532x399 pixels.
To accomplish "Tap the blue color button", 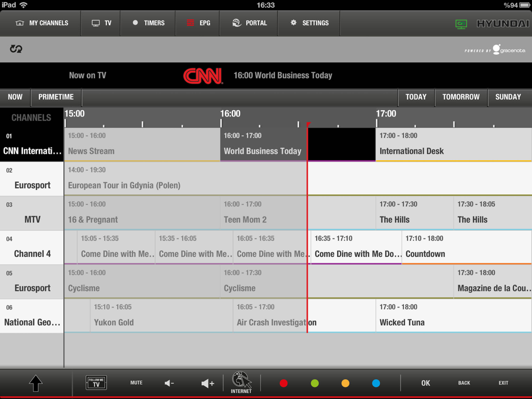I will [x=376, y=384].
